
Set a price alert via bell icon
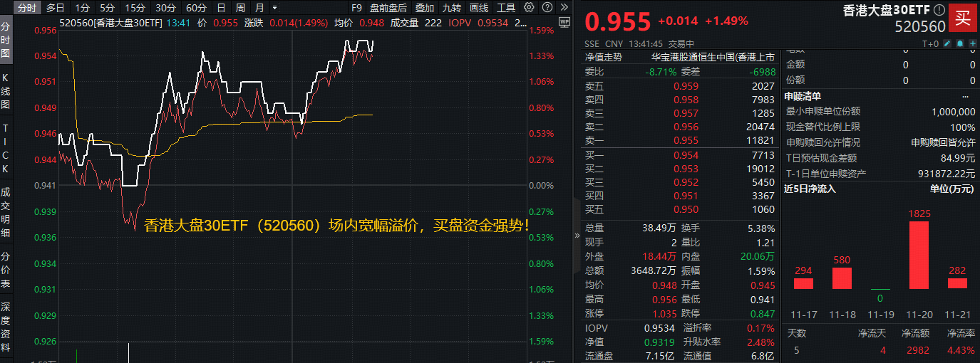(x=960, y=43)
